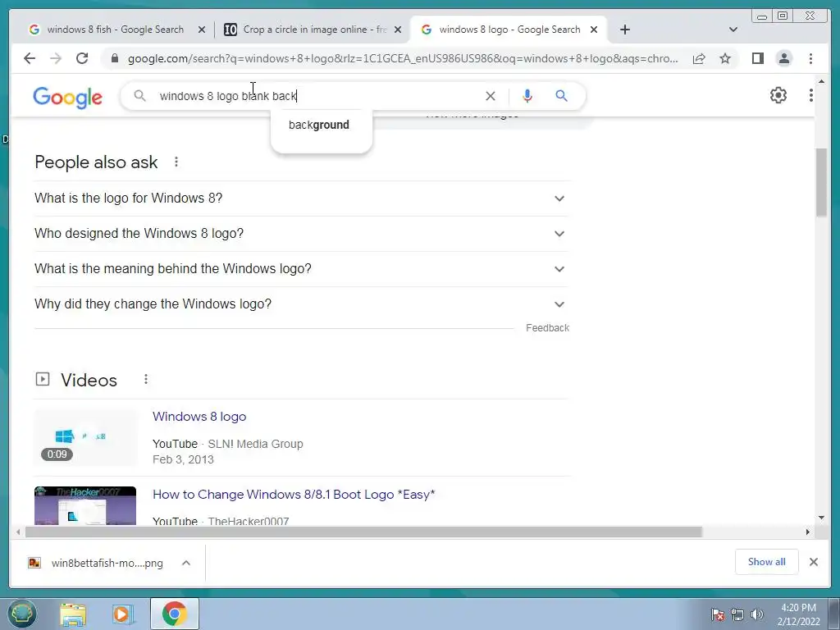
Task: Share this page icon in address bar
Action: (x=699, y=58)
